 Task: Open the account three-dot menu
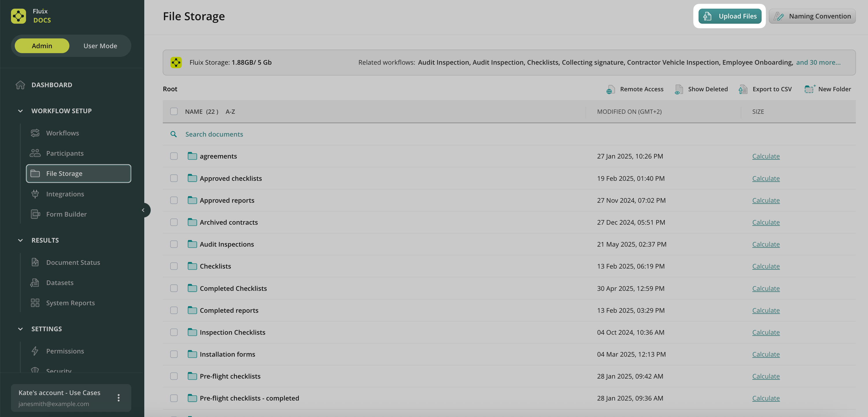(119, 398)
